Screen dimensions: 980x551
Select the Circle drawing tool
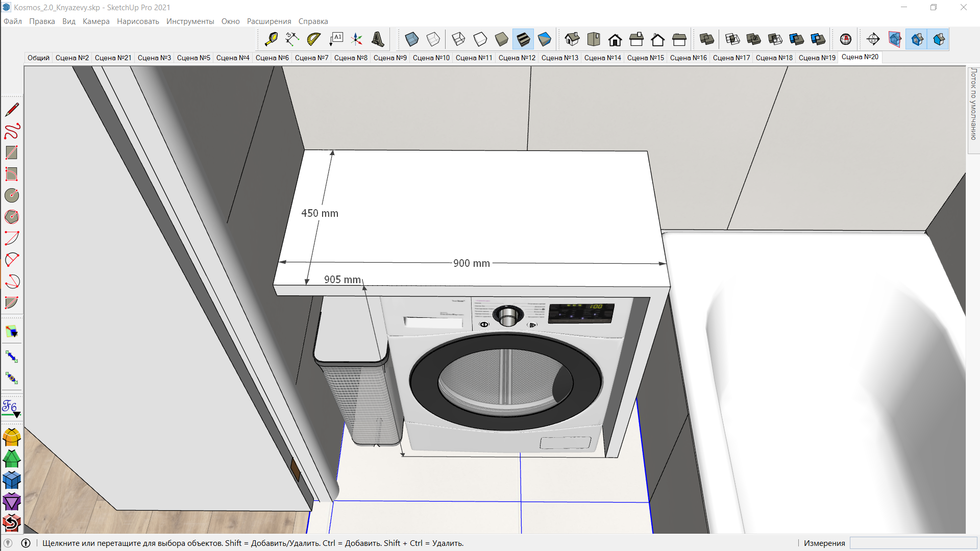coord(12,195)
